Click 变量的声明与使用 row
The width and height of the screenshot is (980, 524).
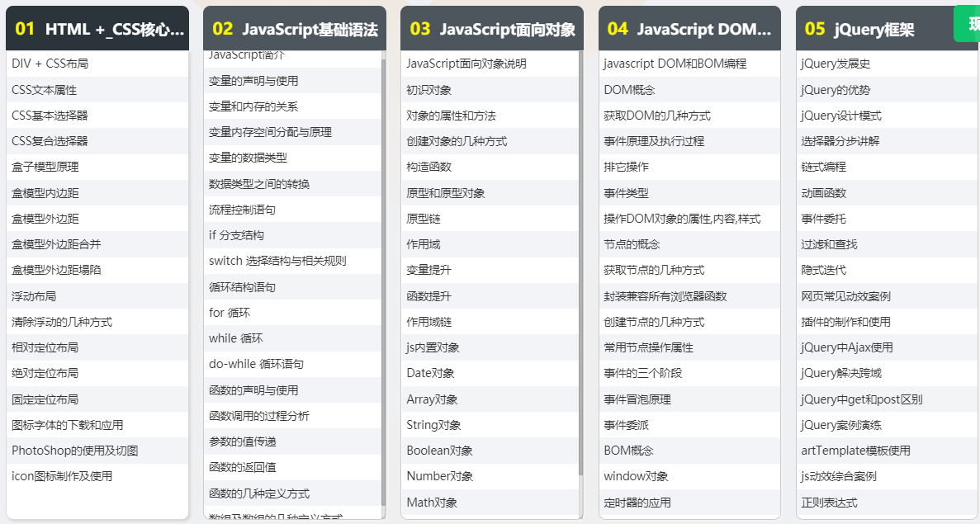(x=292, y=81)
